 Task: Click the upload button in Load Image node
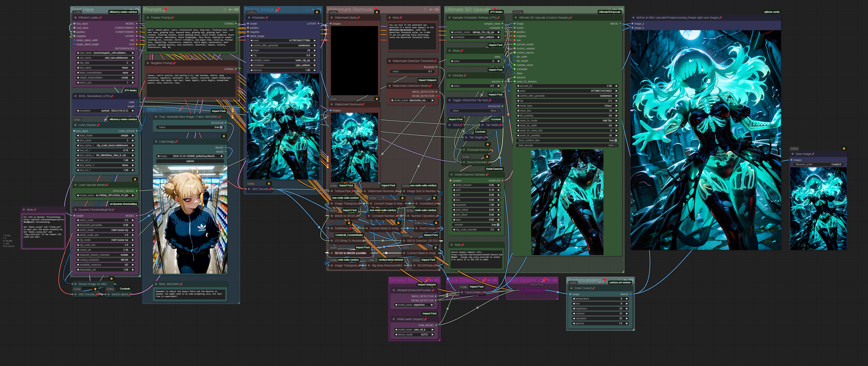[x=190, y=161]
